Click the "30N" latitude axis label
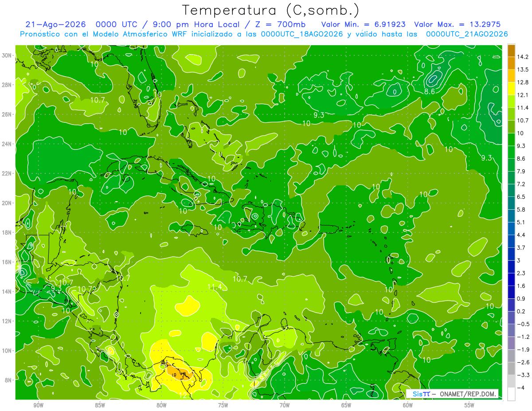This screenshot has width=532, height=411. 7,55
